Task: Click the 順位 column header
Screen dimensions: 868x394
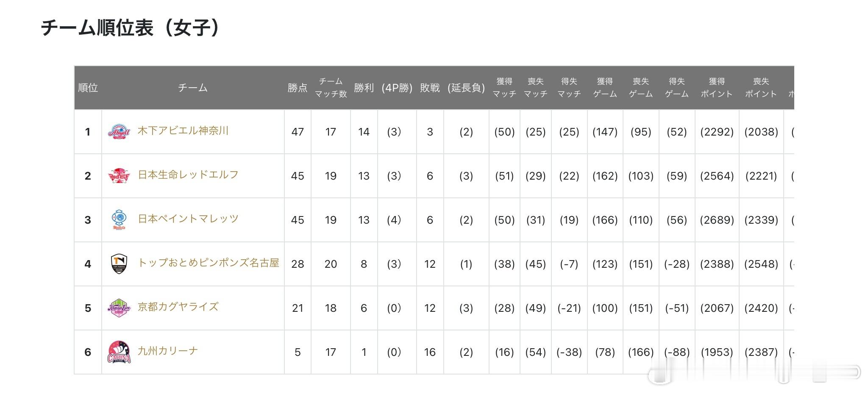Action: pos(88,88)
